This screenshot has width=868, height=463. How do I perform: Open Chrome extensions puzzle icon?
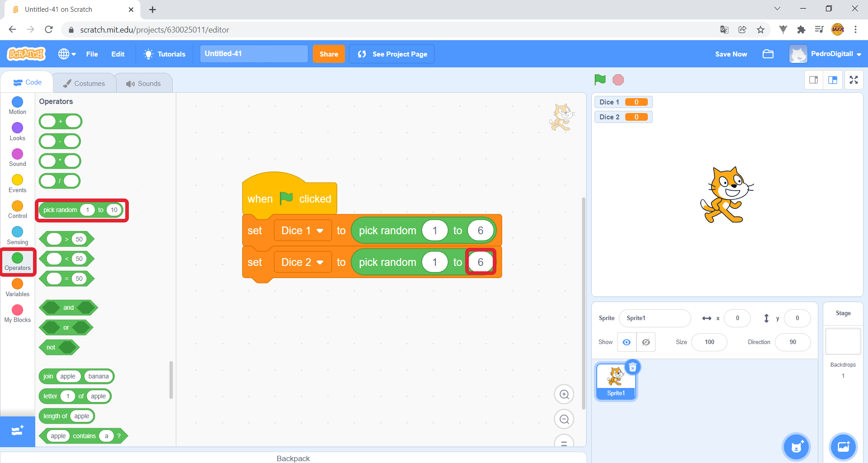(801, 29)
